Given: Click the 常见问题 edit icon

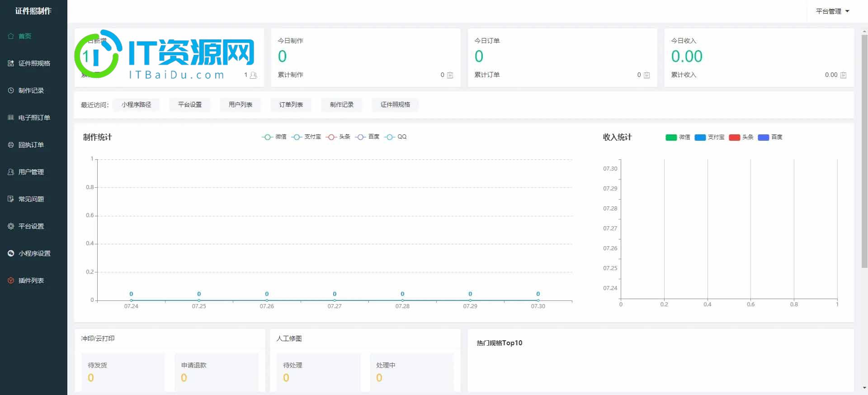Looking at the screenshot, I should pyautogui.click(x=11, y=199).
